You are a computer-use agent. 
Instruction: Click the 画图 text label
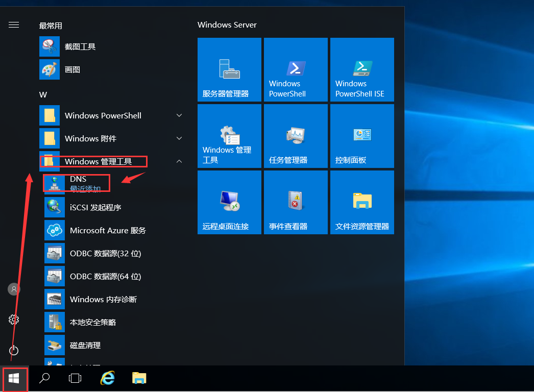click(72, 69)
